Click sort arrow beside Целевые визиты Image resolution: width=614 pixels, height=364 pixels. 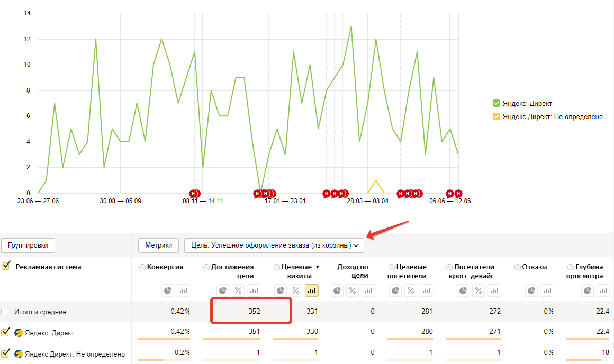[x=318, y=267]
